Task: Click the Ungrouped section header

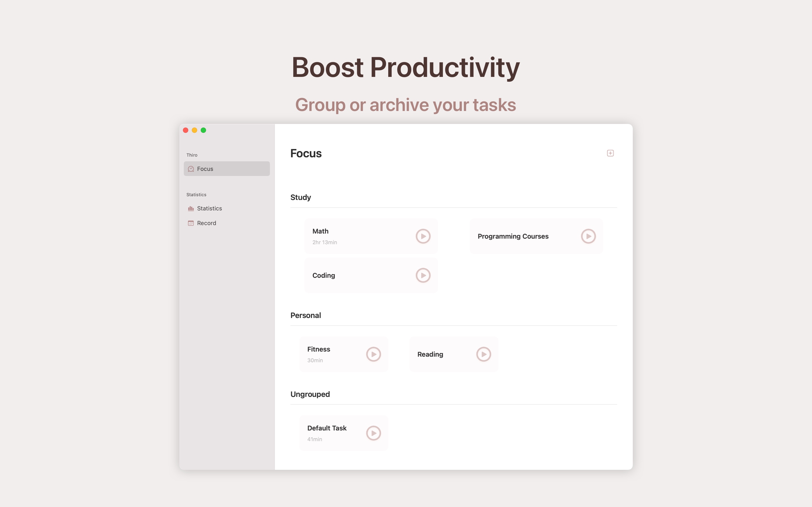Action: tap(310, 394)
